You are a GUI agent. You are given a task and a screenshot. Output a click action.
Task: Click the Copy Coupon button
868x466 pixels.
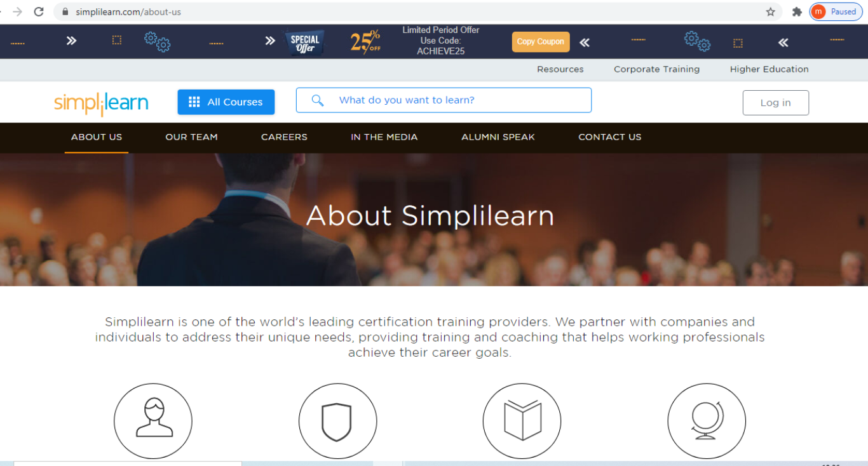[540, 41]
